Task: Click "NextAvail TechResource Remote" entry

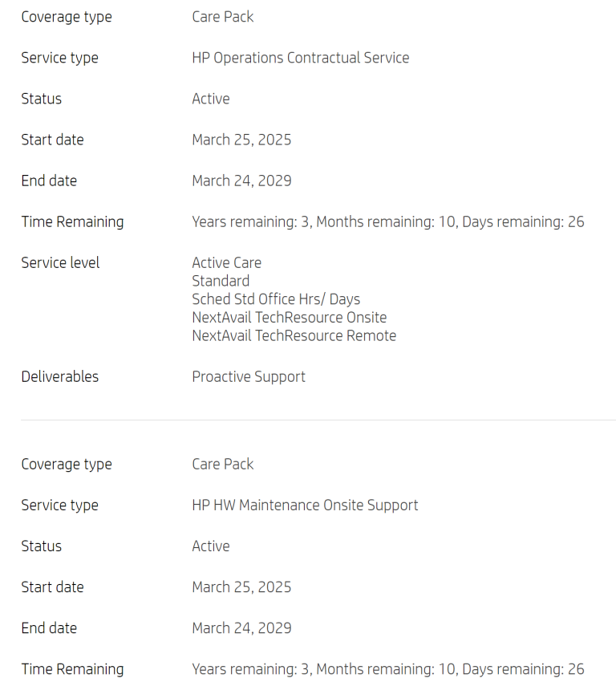Action: tap(294, 335)
